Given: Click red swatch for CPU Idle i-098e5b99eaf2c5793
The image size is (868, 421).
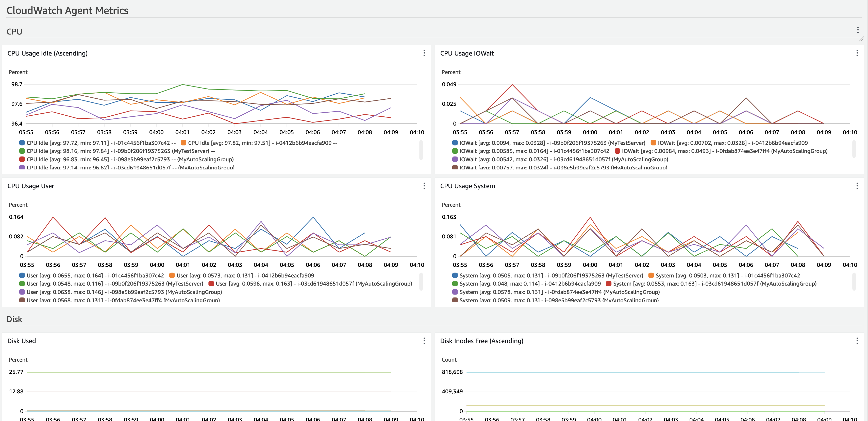Looking at the screenshot, I should point(22,159).
